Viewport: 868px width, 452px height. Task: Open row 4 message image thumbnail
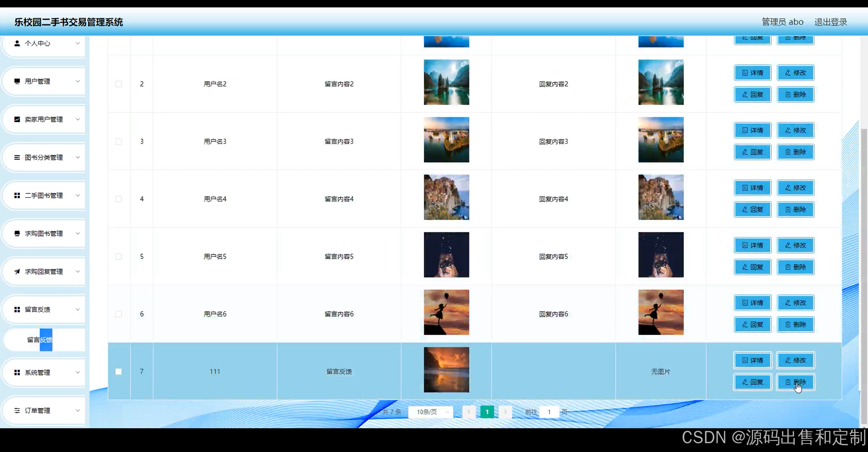[x=446, y=197]
